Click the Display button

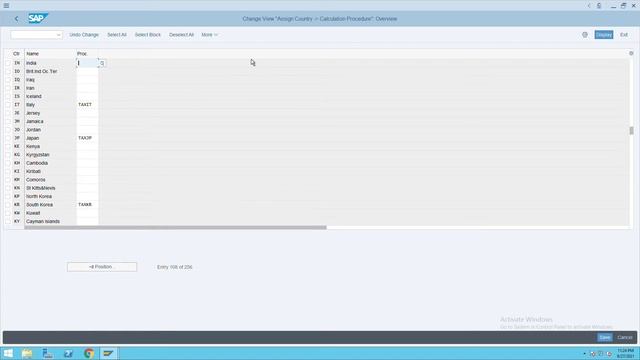click(604, 35)
